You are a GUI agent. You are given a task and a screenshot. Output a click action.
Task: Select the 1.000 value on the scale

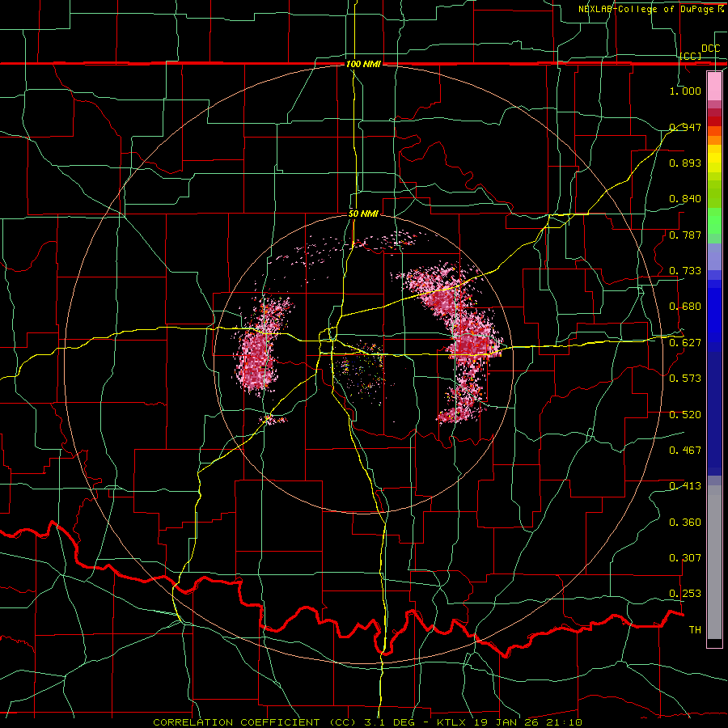685,91
